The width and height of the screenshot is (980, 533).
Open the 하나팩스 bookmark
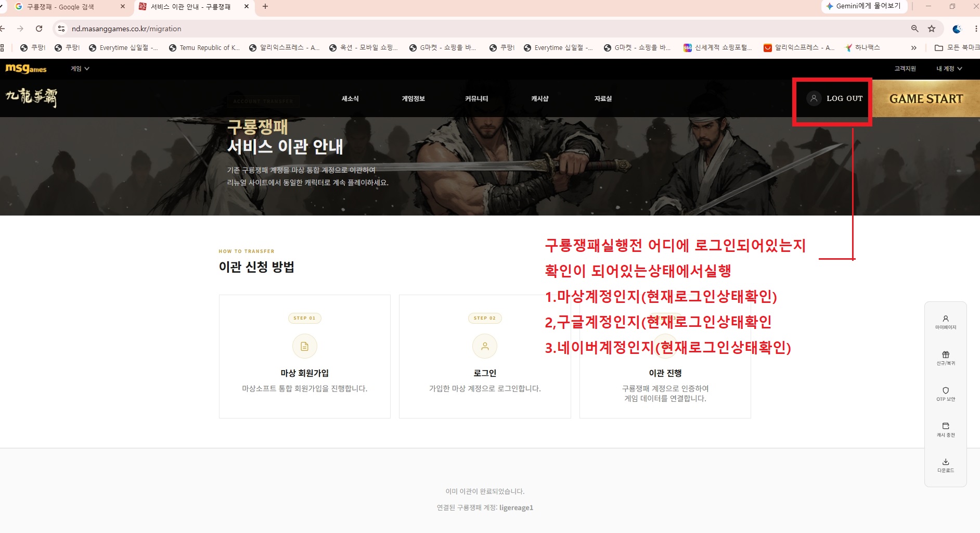pos(862,48)
